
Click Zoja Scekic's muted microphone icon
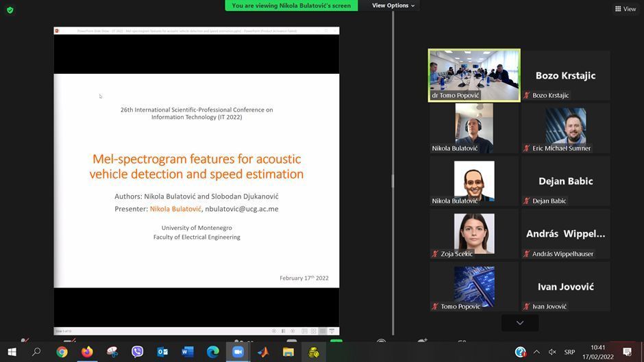435,254
